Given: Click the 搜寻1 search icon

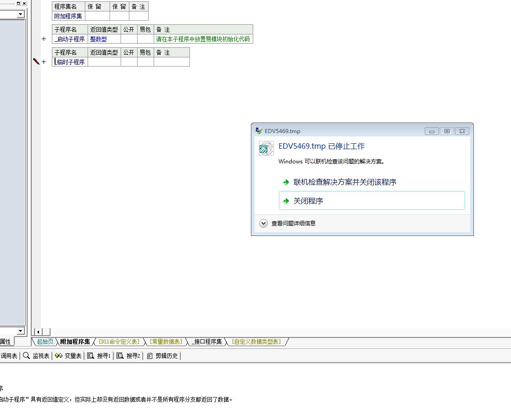Looking at the screenshot, I should 91,356.
